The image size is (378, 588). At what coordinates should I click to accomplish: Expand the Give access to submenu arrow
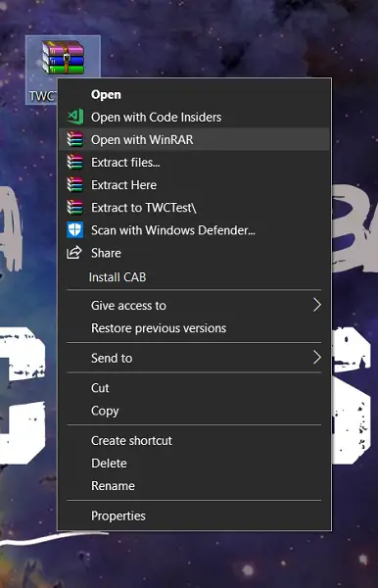(x=317, y=305)
